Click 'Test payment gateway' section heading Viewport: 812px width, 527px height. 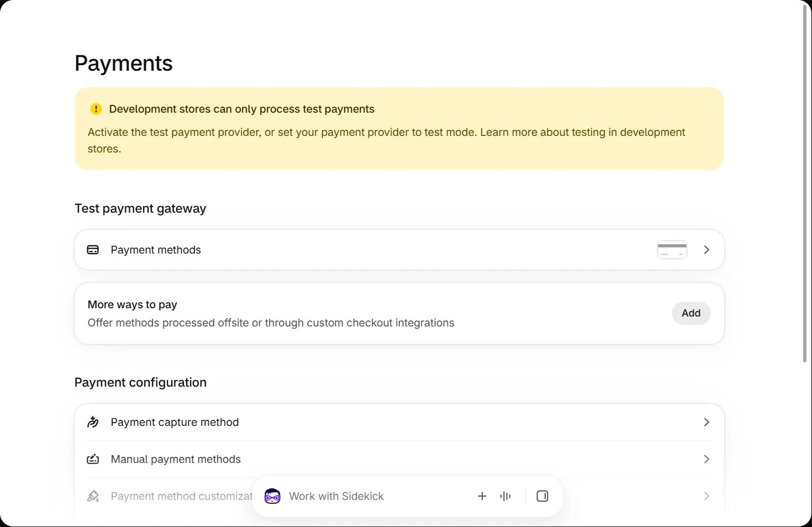pos(140,208)
